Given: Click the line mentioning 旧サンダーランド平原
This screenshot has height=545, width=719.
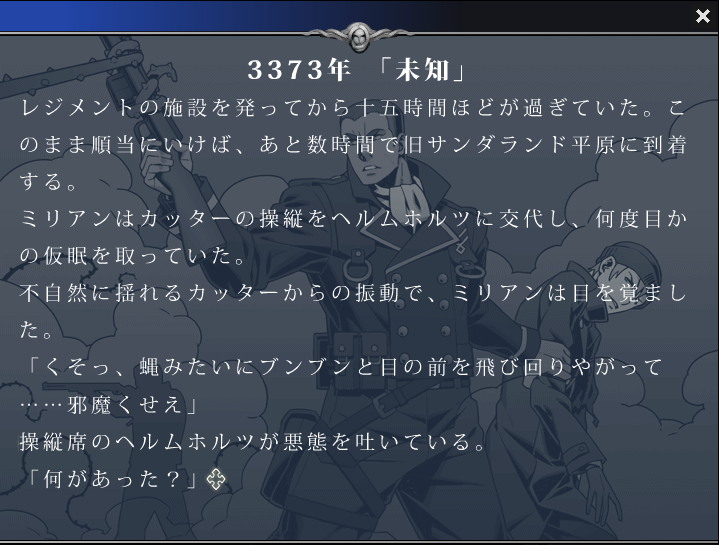Looking at the screenshot, I should click(353, 145).
